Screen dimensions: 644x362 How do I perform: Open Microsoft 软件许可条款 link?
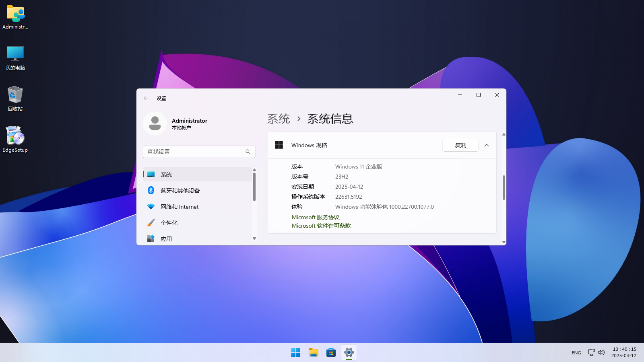click(x=321, y=226)
